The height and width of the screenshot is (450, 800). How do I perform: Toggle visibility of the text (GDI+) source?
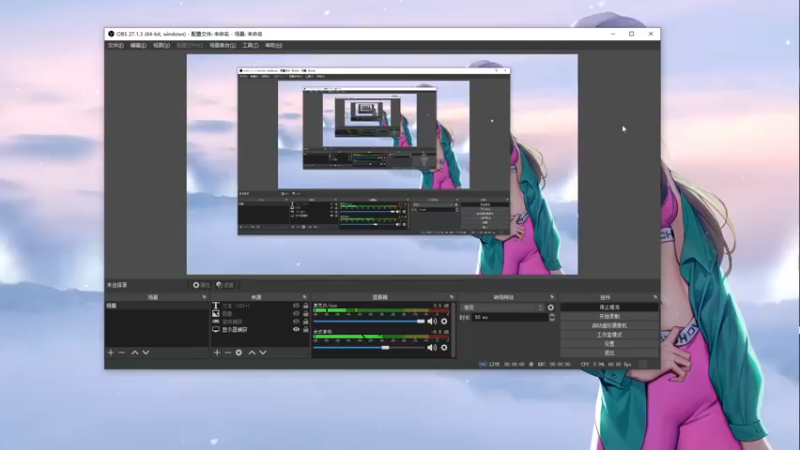click(x=296, y=306)
